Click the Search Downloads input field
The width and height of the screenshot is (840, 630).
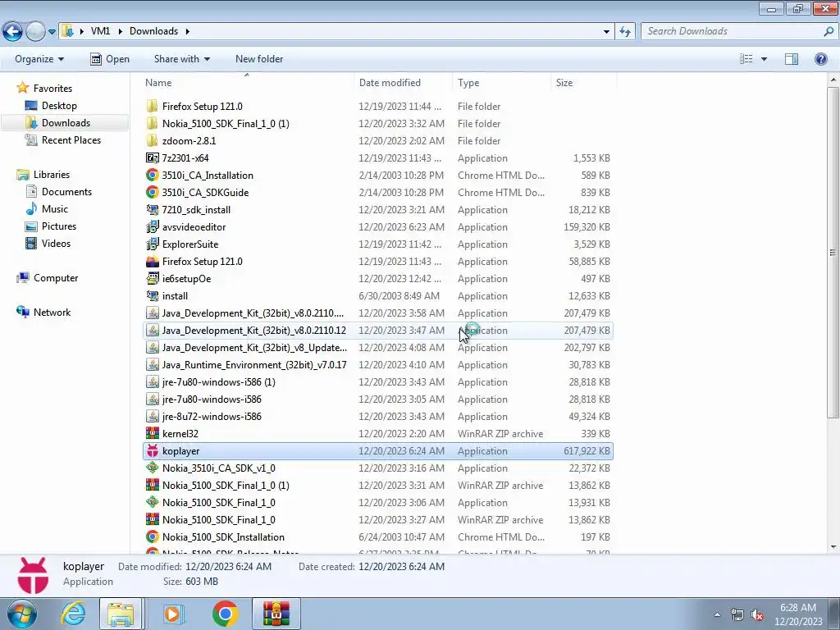(731, 31)
